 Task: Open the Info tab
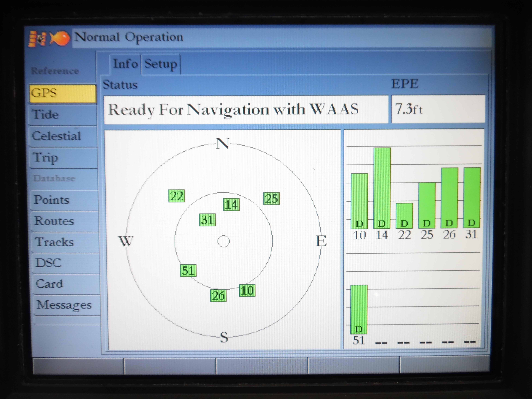[x=125, y=64]
